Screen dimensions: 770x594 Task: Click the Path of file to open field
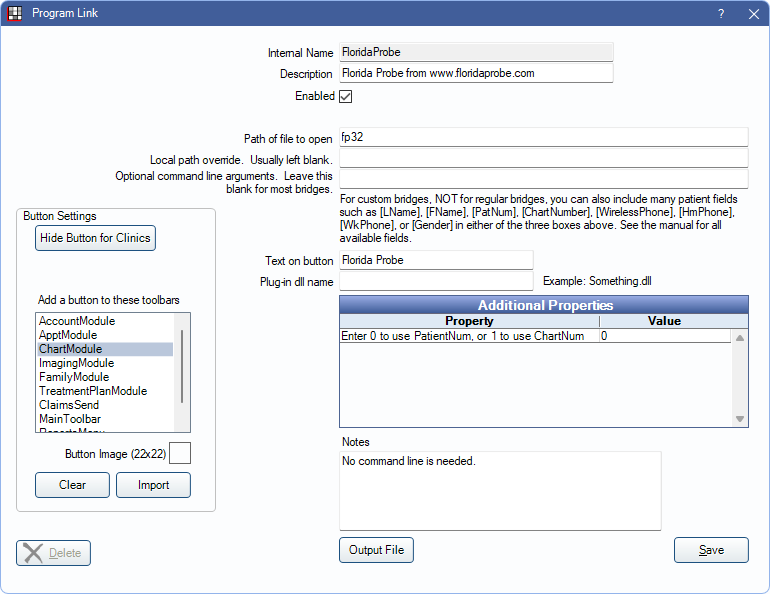[543, 138]
